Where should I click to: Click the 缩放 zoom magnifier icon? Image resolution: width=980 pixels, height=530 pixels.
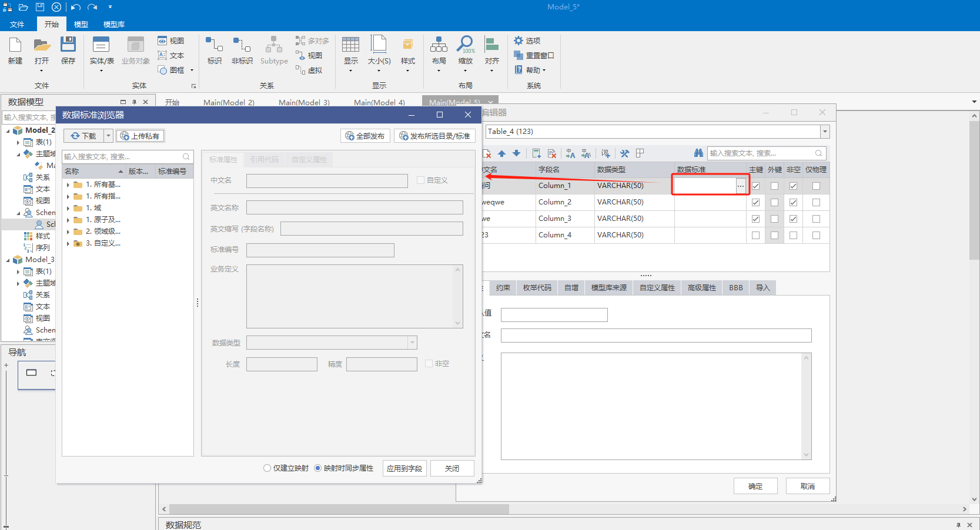point(466,45)
